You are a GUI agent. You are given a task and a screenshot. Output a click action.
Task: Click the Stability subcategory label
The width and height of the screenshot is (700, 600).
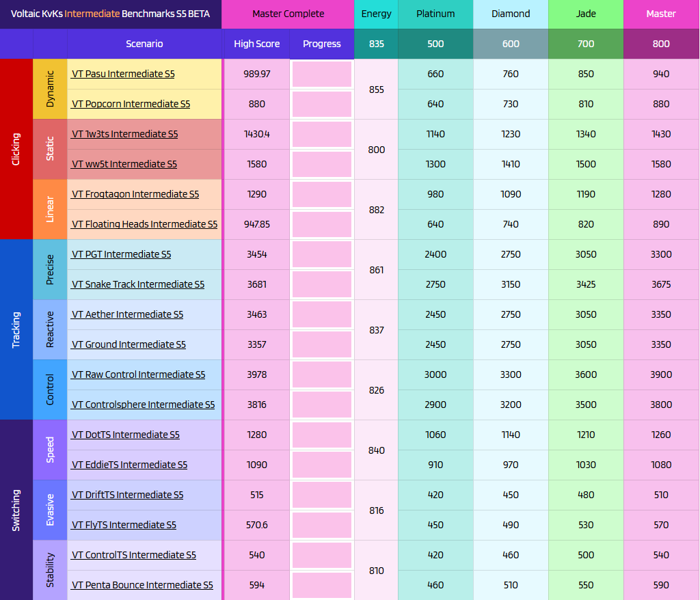50,570
